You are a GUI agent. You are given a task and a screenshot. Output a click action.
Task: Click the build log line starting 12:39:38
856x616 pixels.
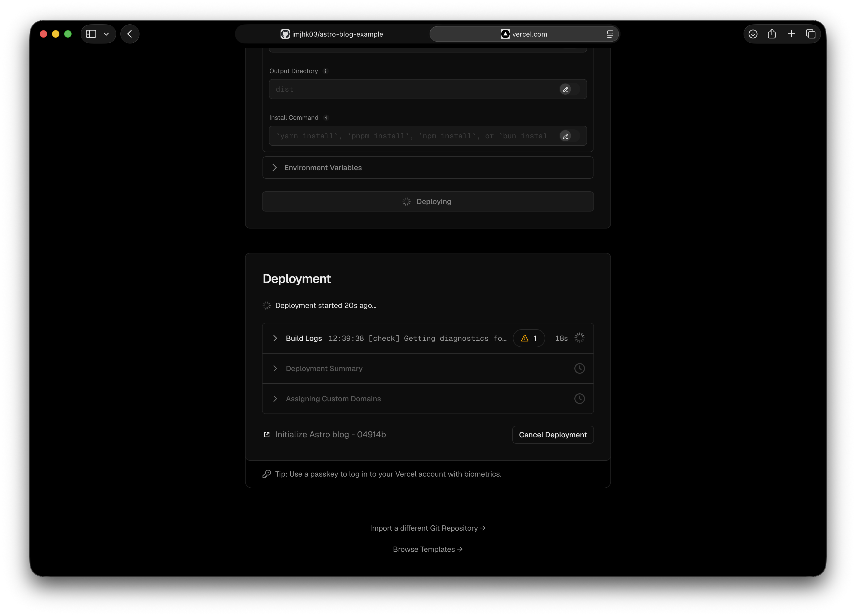click(x=417, y=338)
